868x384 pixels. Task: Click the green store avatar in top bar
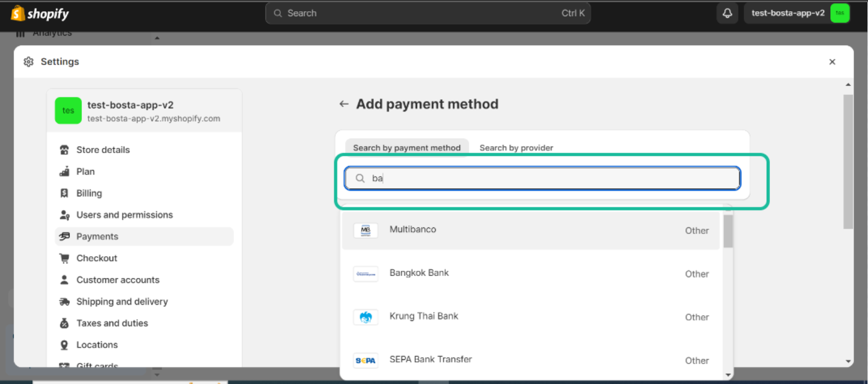pos(839,13)
